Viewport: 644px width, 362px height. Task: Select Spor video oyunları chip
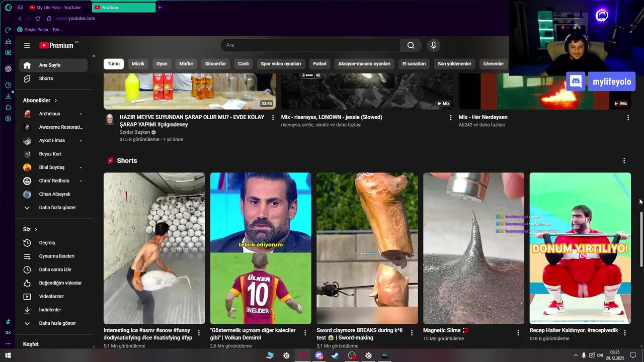tap(281, 64)
